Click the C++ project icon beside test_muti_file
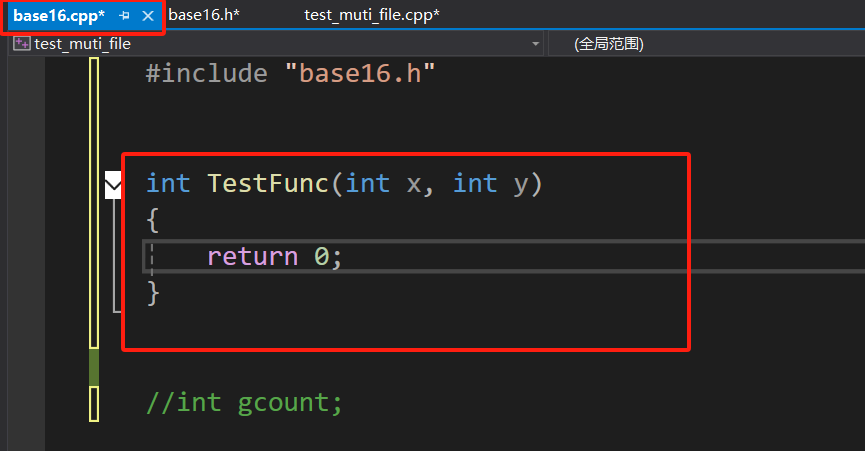Viewport: 865px width, 451px height. pos(22,44)
